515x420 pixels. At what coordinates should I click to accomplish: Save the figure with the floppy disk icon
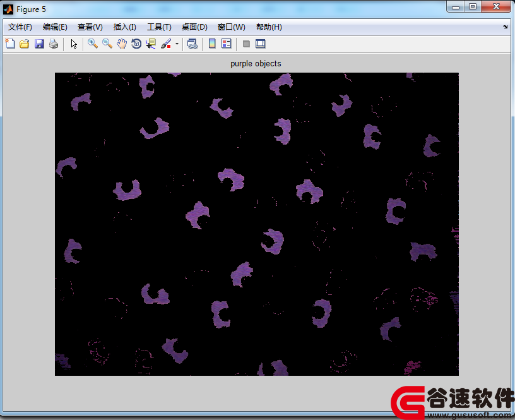[x=39, y=44]
